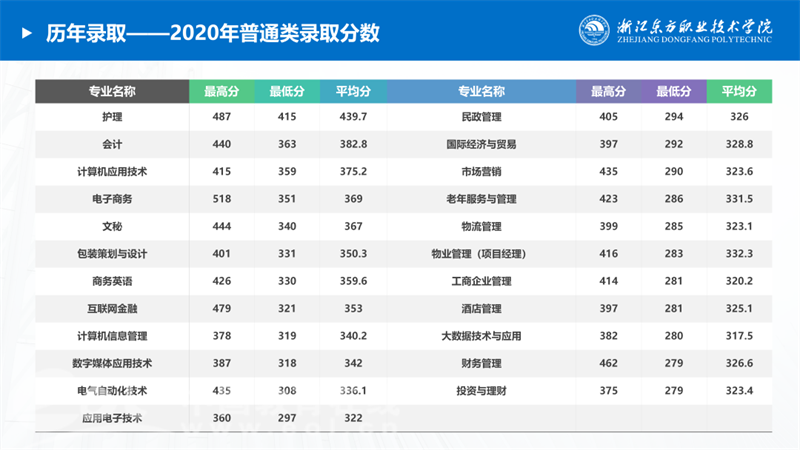
Task: Click the 320.2 average score value
Action: [x=739, y=281]
